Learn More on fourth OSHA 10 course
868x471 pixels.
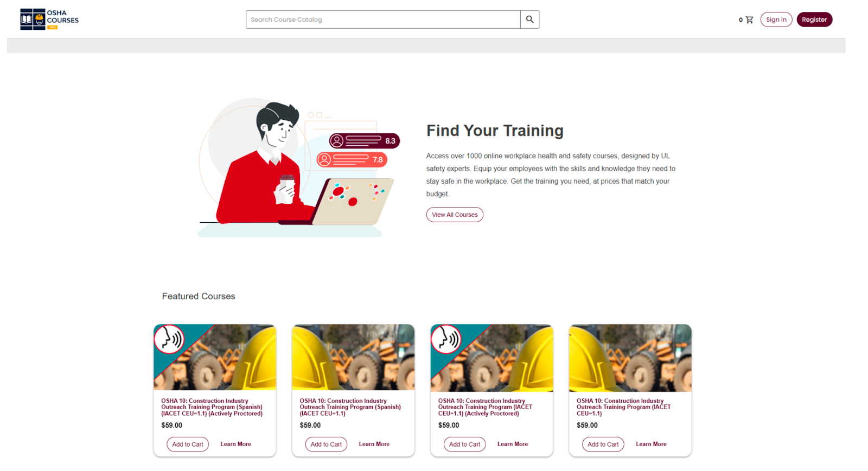[651, 444]
